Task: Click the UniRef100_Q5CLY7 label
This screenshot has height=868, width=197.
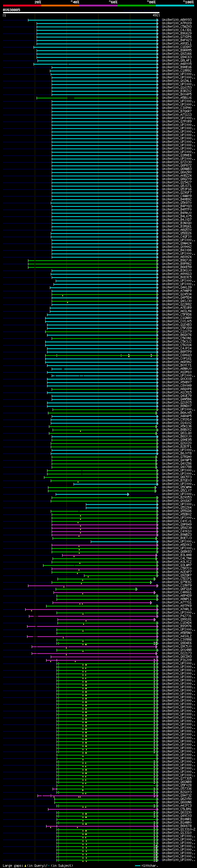Action: coord(177,491)
